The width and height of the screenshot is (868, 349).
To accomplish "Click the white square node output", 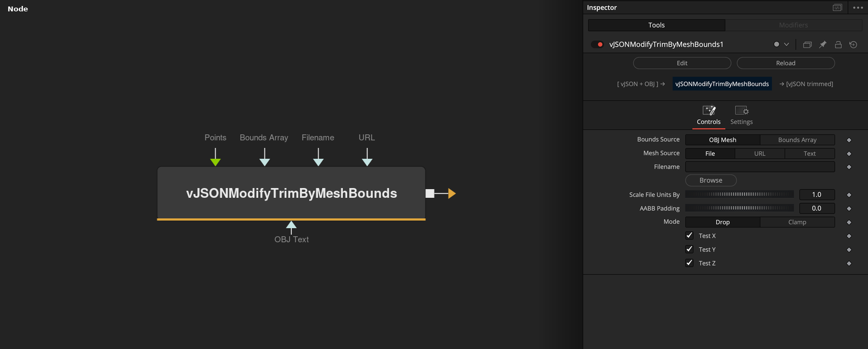I will coord(430,193).
